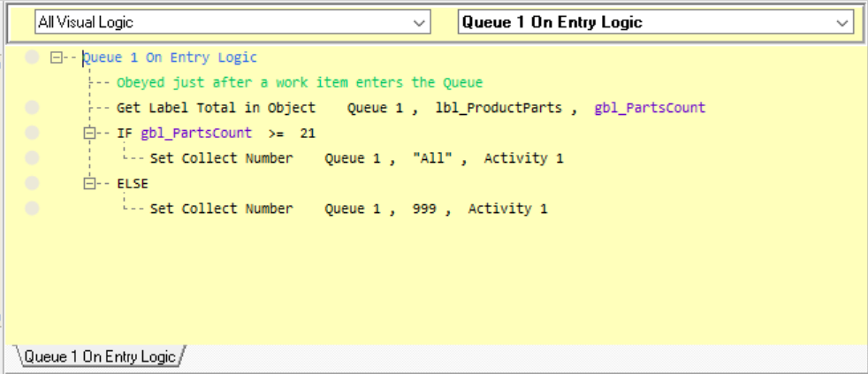
Task: Open the All Visual Logic dropdown
Action: point(232,23)
